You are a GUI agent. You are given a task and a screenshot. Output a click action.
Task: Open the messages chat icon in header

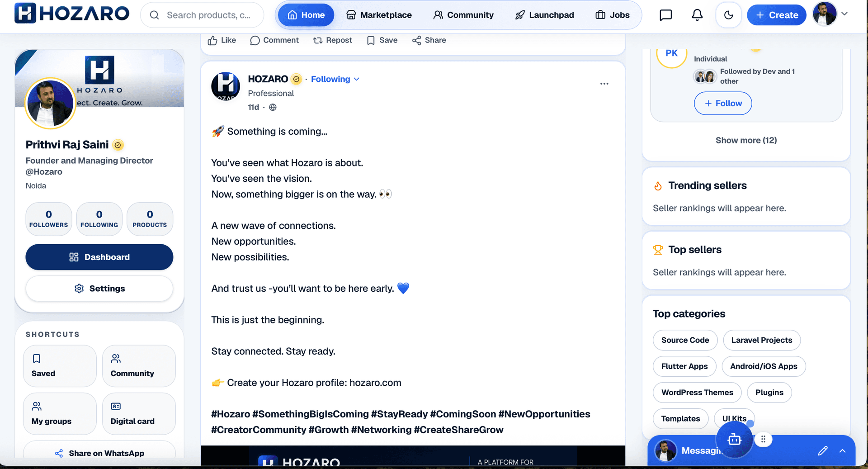click(665, 15)
